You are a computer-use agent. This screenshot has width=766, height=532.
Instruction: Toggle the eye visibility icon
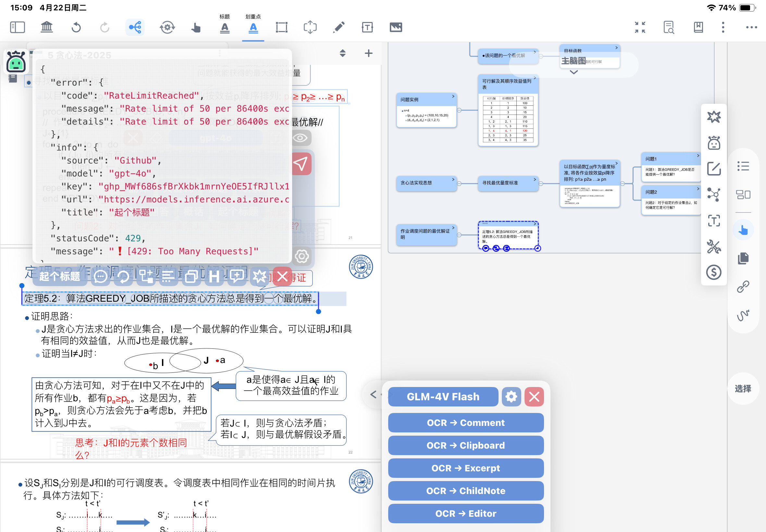[300, 138]
